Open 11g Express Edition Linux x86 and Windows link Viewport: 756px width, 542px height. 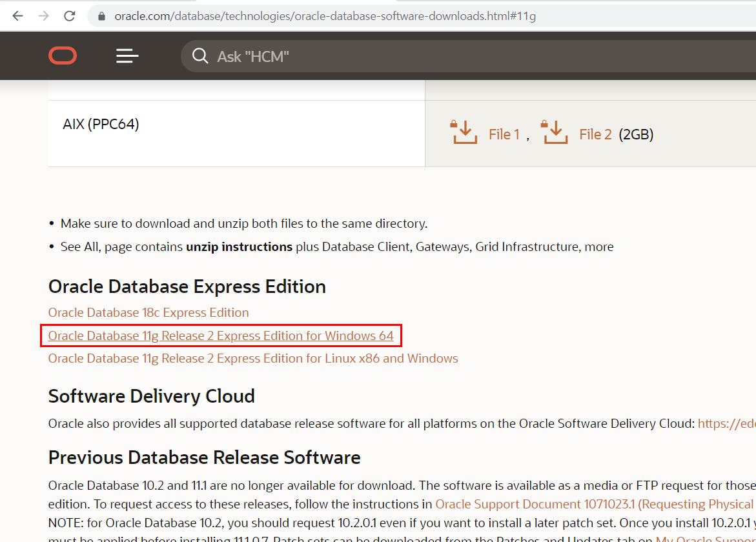[253, 359]
